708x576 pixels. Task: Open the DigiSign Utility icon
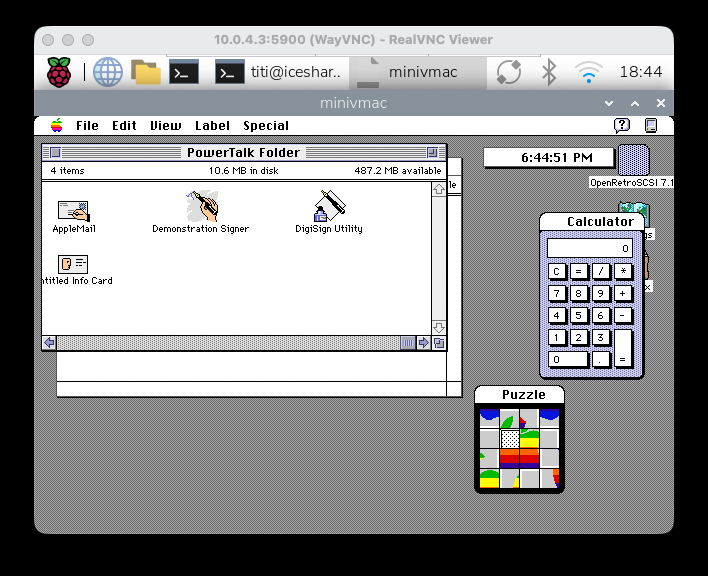(x=329, y=208)
